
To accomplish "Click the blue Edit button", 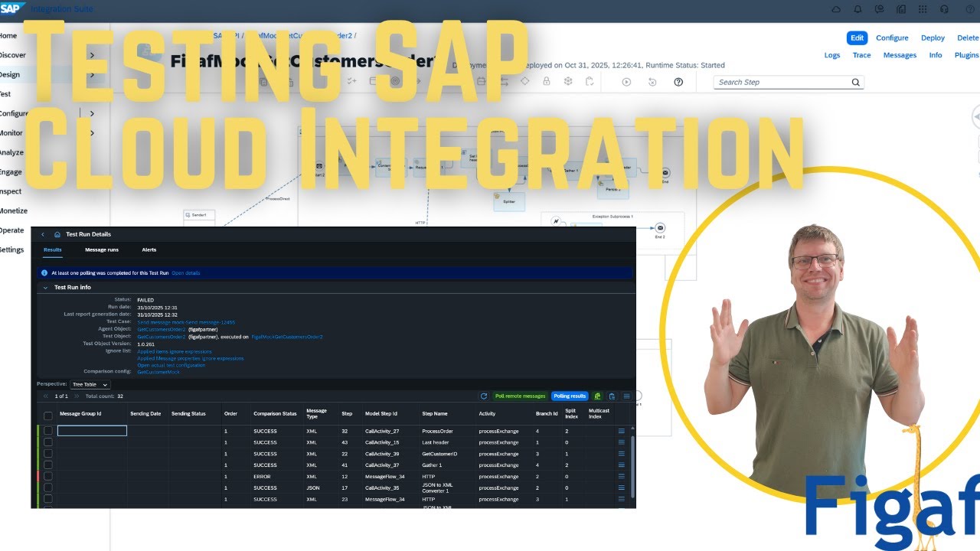I will [x=857, y=37].
